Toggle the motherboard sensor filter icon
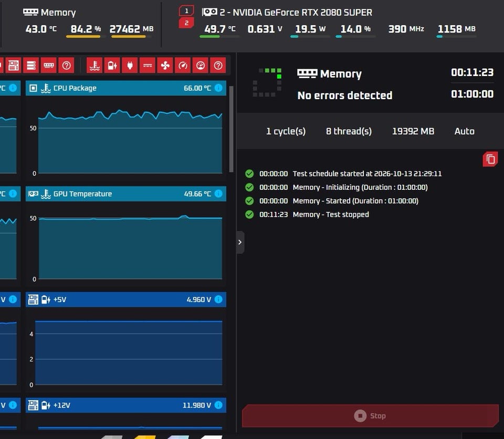This screenshot has width=504, height=439. pyautogui.click(x=14, y=66)
